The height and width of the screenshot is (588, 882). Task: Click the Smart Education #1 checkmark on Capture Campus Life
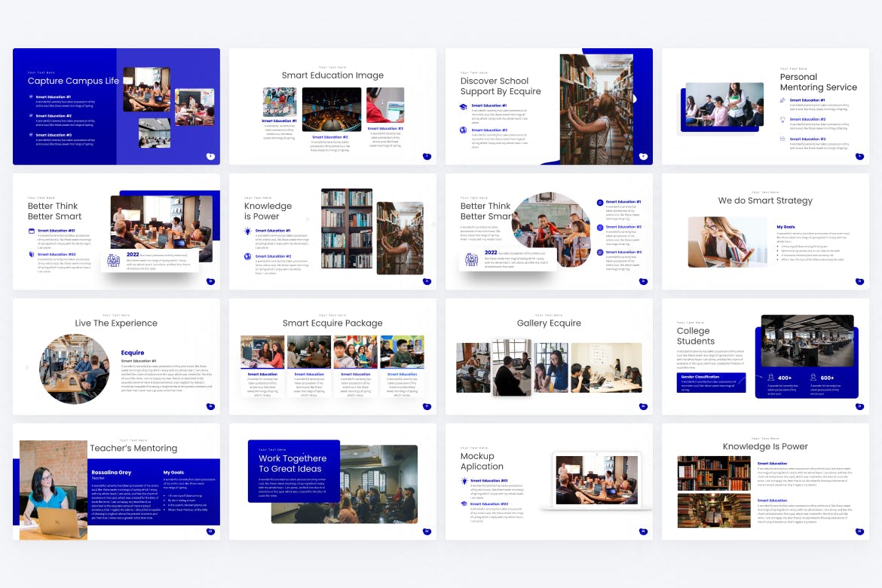coord(31,96)
